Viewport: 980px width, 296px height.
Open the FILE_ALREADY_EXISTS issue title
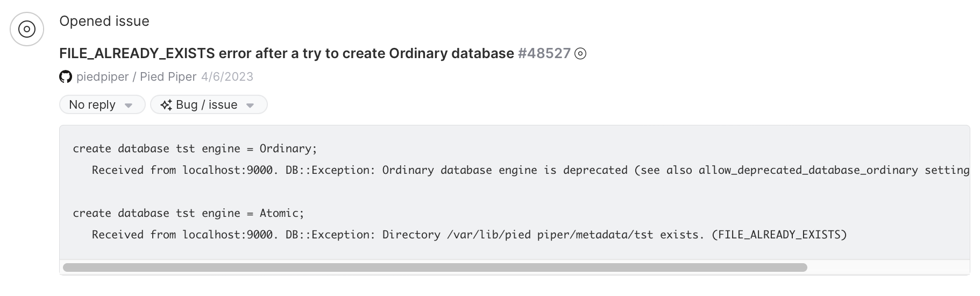[286, 54]
